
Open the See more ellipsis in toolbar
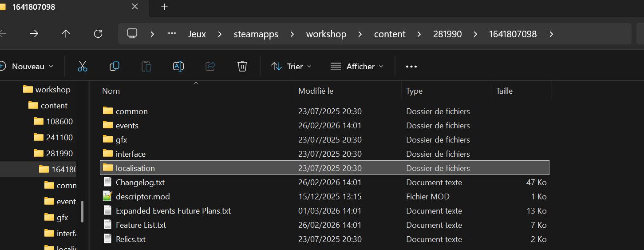tap(411, 67)
